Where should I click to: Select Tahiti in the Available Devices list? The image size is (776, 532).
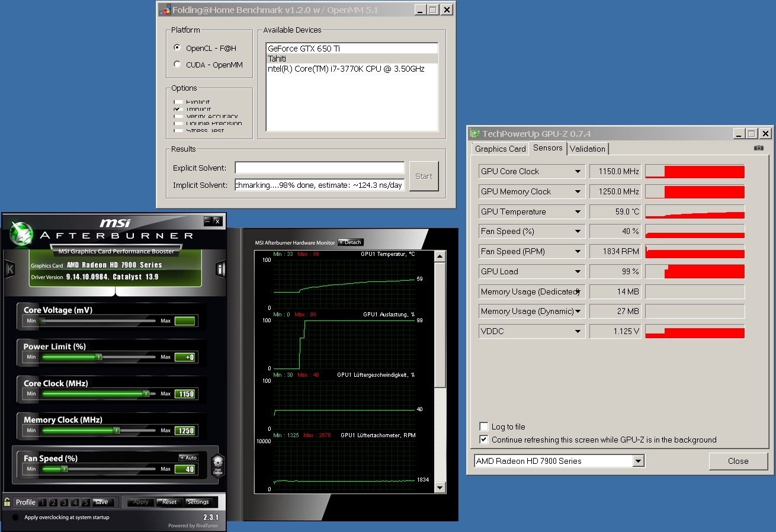pyautogui.click(x=352, y=59)
